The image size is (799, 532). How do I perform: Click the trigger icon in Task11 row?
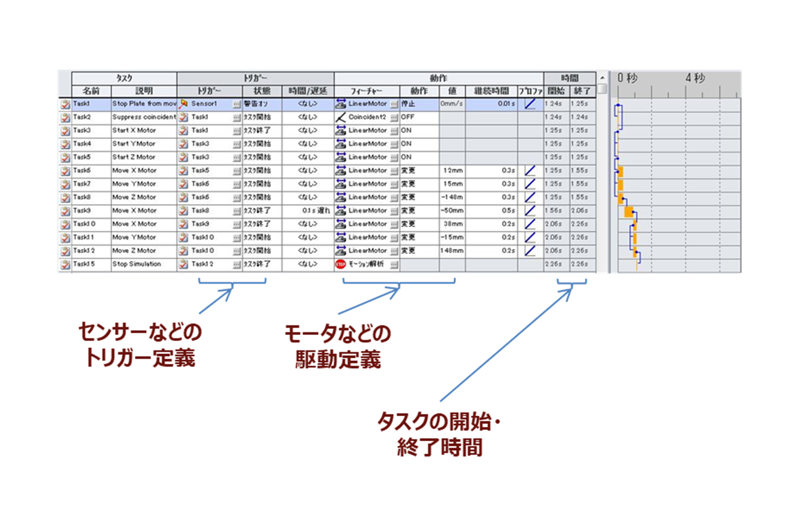pyautogui.click(x=184, y=237)
